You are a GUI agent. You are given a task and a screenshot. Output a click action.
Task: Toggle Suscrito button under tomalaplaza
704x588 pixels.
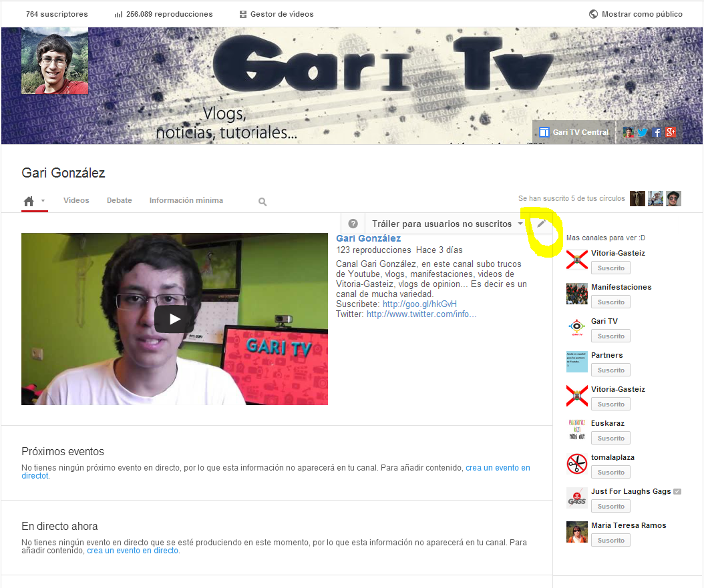click(611, 473)
